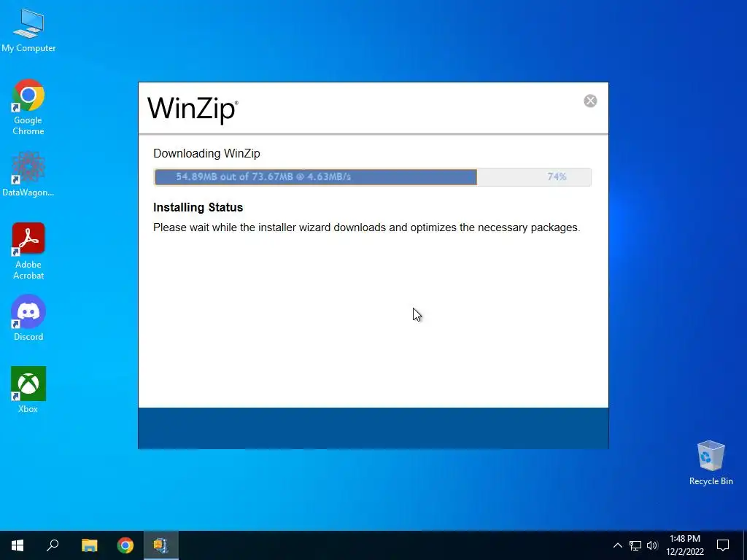This screenshot has height=560, width=747.
Task: Select the My Computer desktop icon
Action: [x=28, y=31]
